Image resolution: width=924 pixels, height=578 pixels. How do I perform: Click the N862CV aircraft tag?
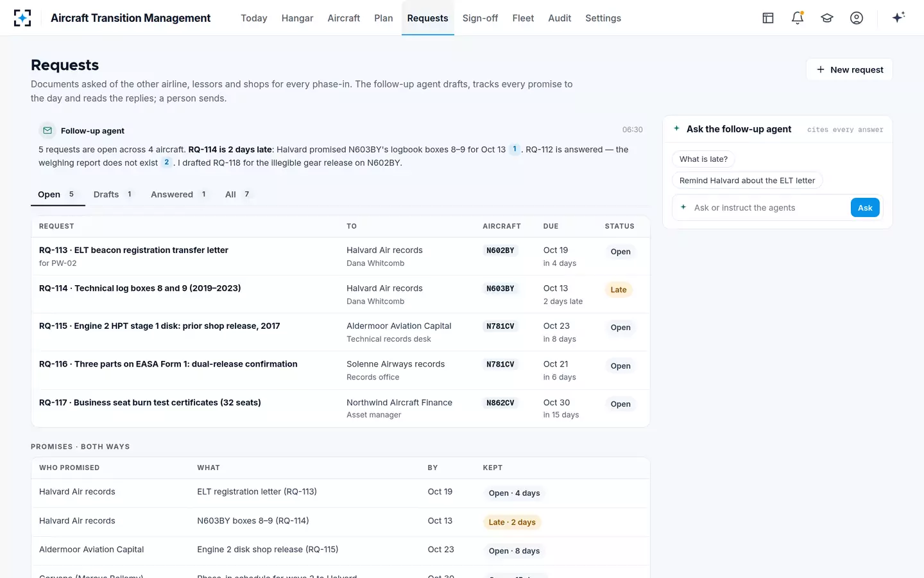[501, 403]
